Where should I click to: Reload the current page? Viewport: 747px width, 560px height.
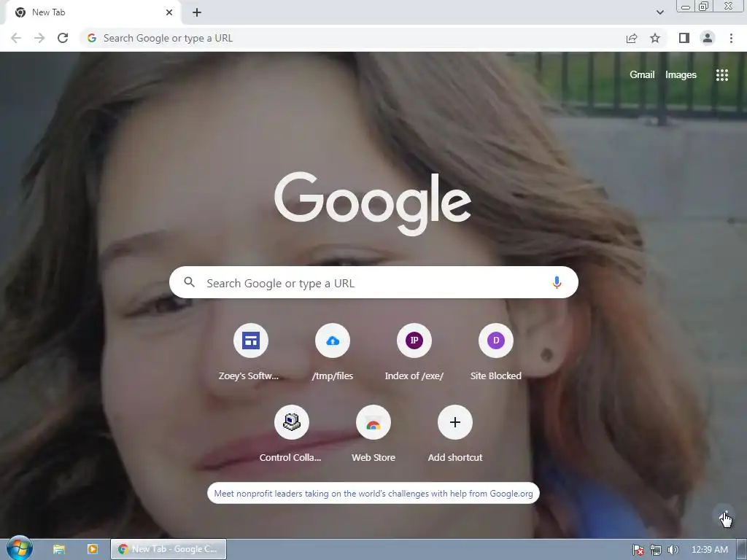[x=63, y=38]
